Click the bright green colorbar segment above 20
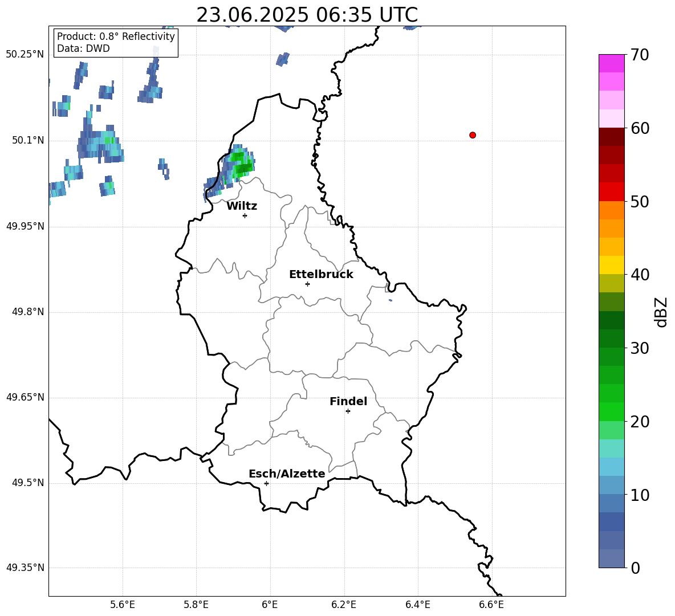This screenshot has height=616, width=675. coord(612,412)
